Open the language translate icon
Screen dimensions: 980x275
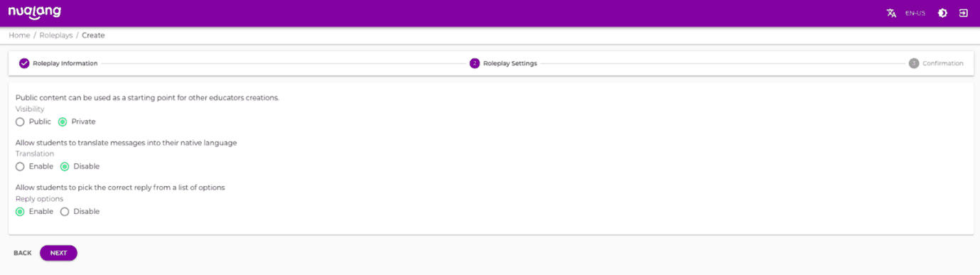click(891, 13)
